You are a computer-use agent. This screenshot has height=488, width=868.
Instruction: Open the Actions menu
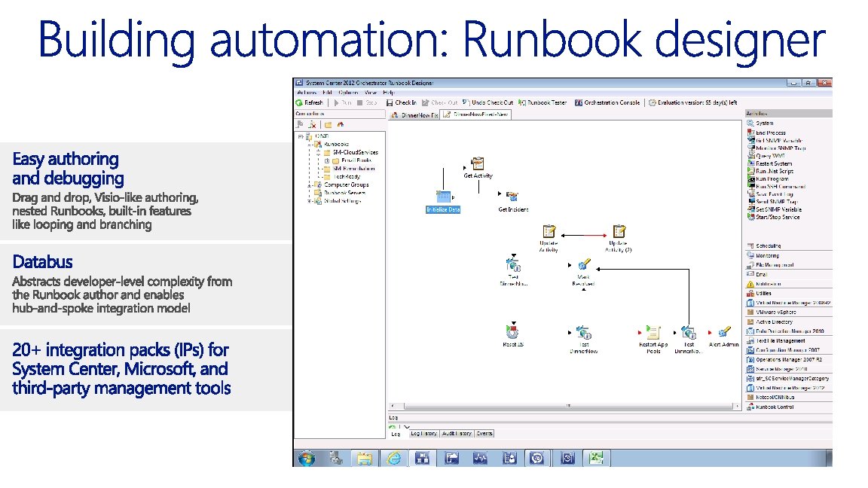click(x=307, y=93)
